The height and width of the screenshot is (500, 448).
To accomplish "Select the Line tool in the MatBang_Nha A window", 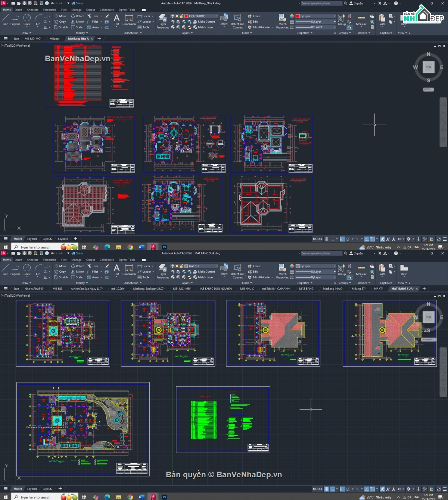I will click(5, 19).
